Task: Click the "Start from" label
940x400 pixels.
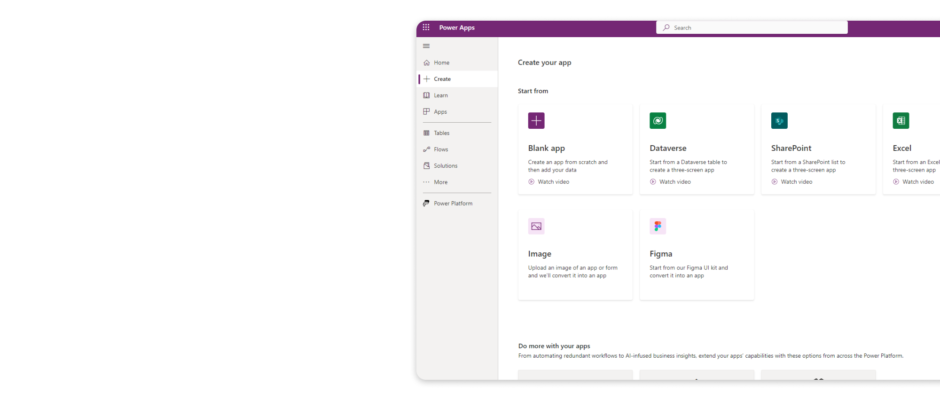Action: (533, 91)
